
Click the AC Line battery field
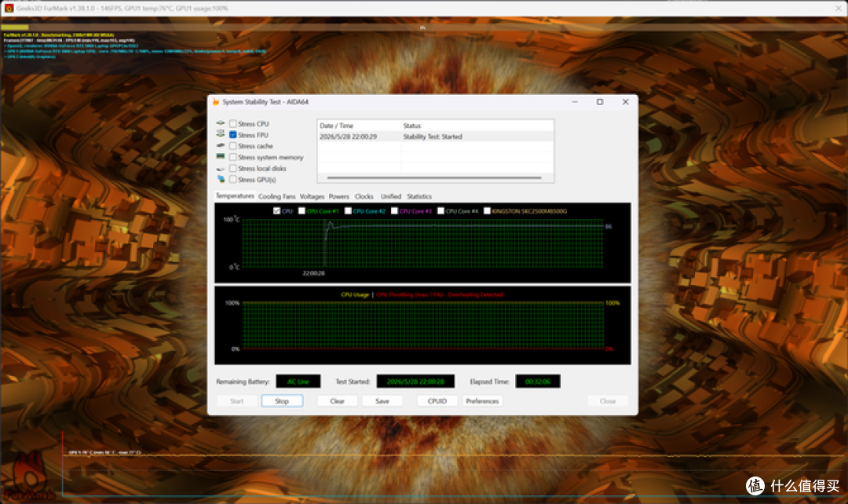(x=298, y=382)
